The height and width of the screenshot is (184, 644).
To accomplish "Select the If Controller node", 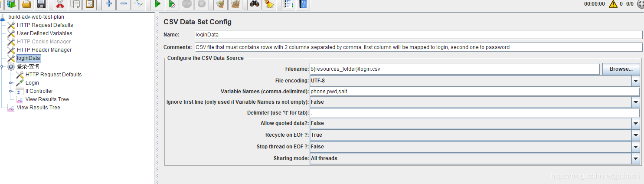I will pos(39,91).
